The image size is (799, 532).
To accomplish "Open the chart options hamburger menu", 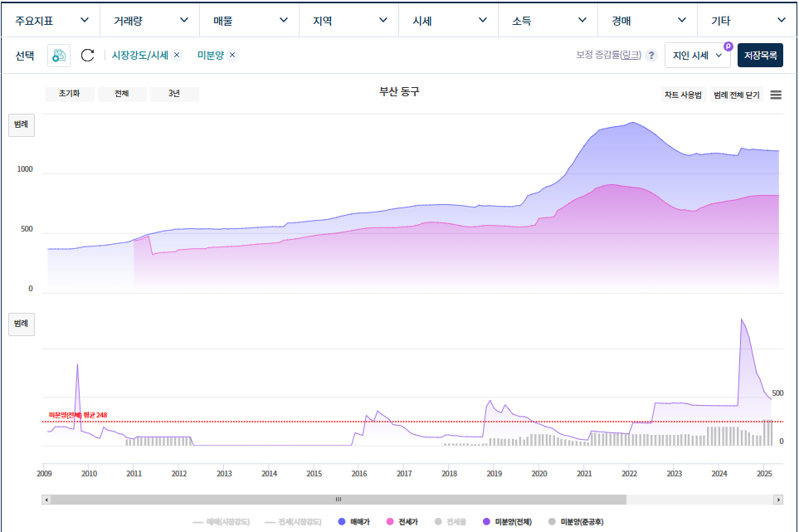I will click(x=775, y=94).
